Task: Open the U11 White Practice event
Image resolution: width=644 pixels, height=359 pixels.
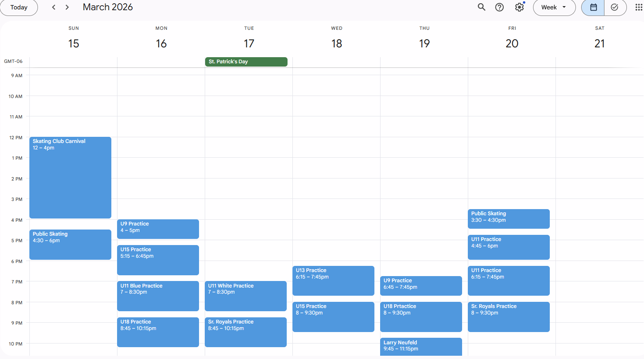Action: pos(246,296)
